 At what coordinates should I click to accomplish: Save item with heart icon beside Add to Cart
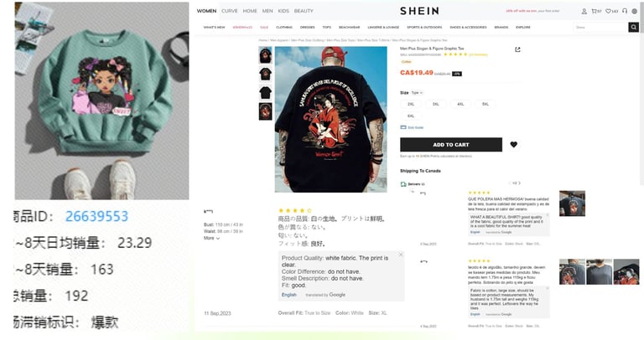coord(513,144)
